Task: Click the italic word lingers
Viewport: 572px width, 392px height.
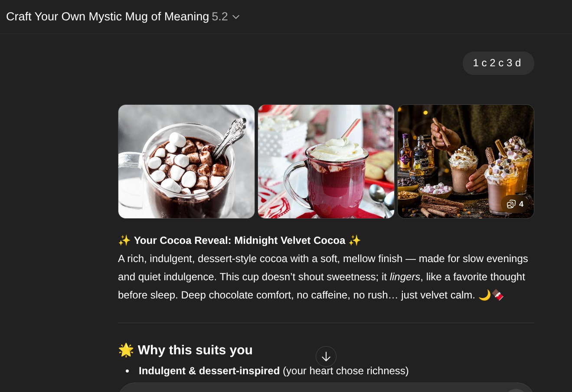Action: [405, 277]
